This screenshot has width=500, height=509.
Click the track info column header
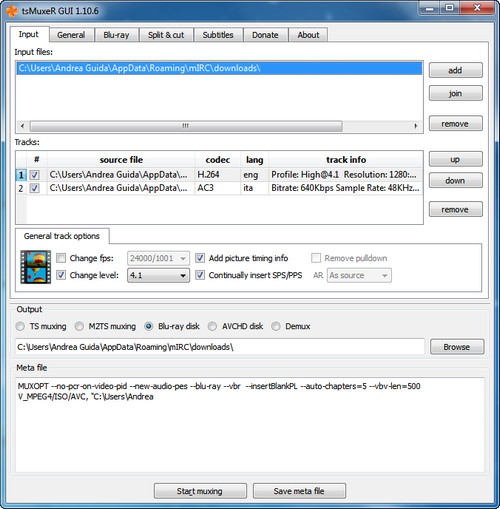[346, 160]
